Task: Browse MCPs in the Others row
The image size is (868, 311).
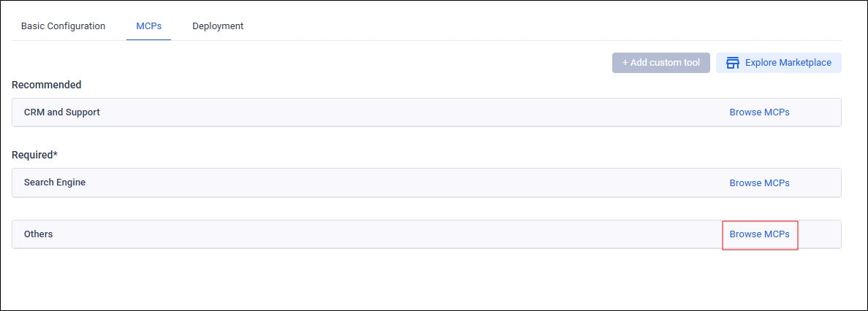Action: (x=759, y=234)
